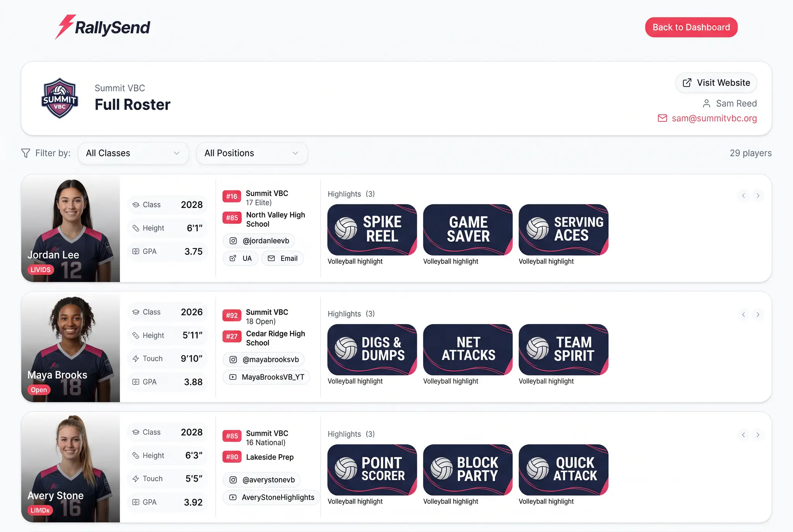The image size is (793, 532).
Task: Click the Summit VBC shield logo
Action: (x=60, y=98)
